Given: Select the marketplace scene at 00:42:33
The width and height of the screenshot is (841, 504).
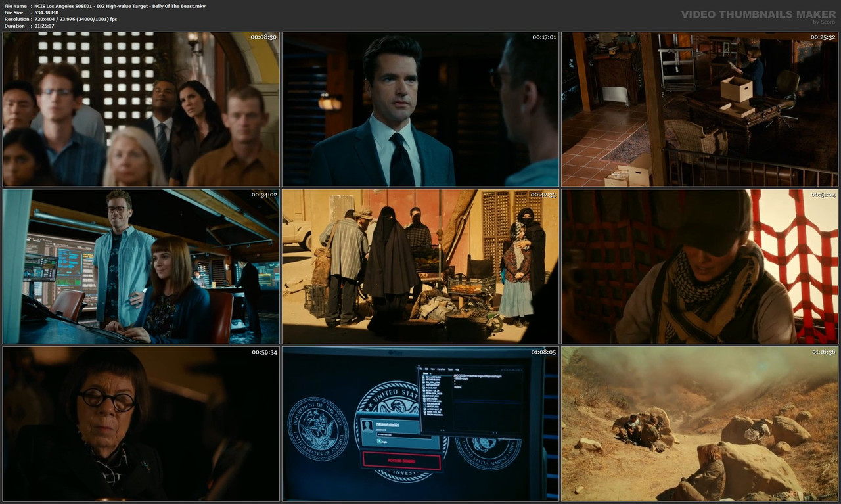Looking at the screenshot, I should tap(420, 265).
